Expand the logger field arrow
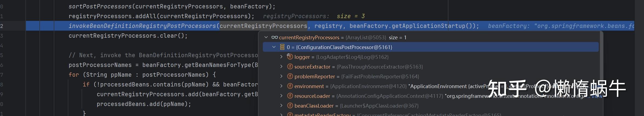The height and width of the screenshot is (116, 644). [x=281, y=57]
